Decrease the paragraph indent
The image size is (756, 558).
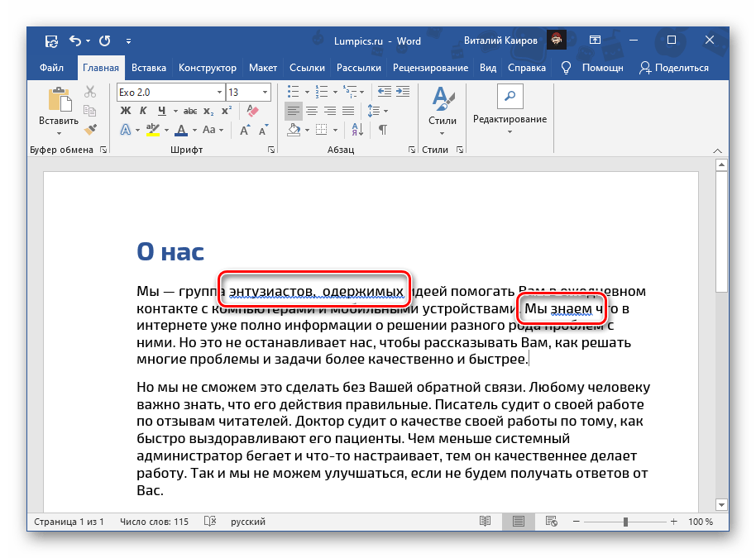click(385, 92)
